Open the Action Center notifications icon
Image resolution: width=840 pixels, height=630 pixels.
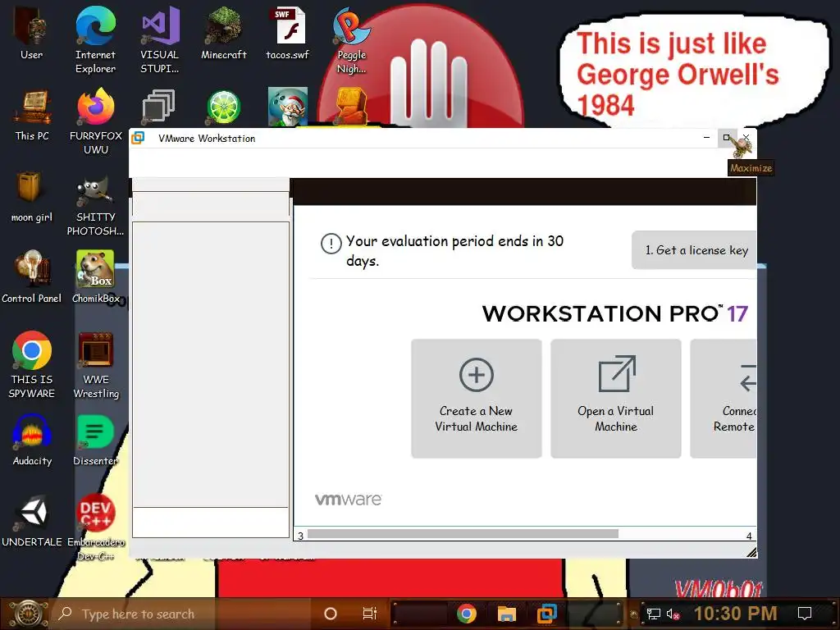tap(804, 614)
